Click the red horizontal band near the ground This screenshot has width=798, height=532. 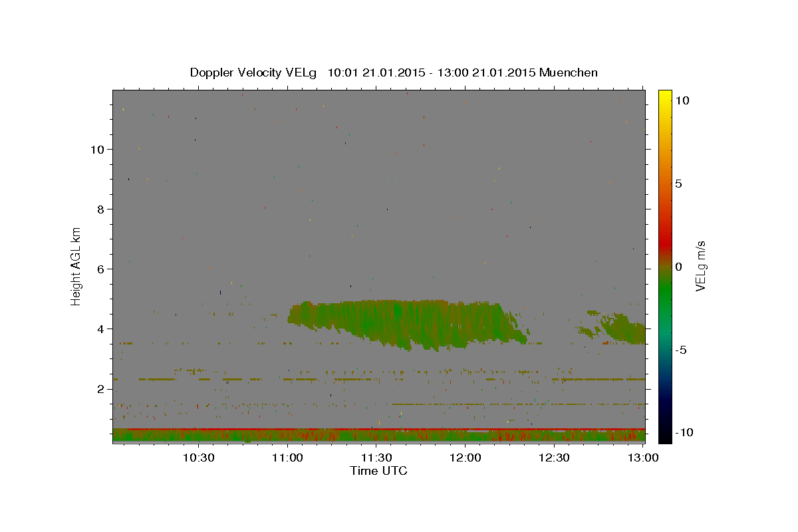click(x=378, y=429)
